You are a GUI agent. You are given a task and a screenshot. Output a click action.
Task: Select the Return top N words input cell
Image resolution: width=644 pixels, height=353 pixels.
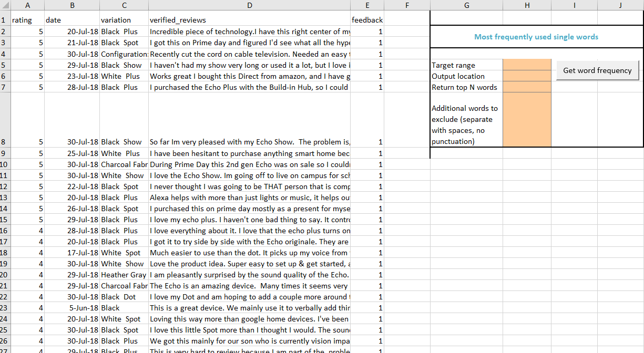click(527, 87)
